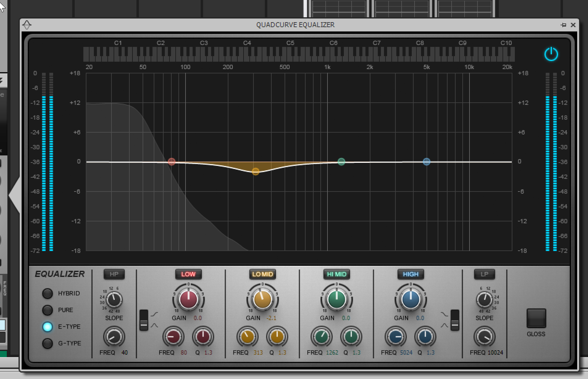Image resolution: width=588 pixels, height=379 pixels.
Task: Select the yellow LO MID band node
Action: (255, 171)
